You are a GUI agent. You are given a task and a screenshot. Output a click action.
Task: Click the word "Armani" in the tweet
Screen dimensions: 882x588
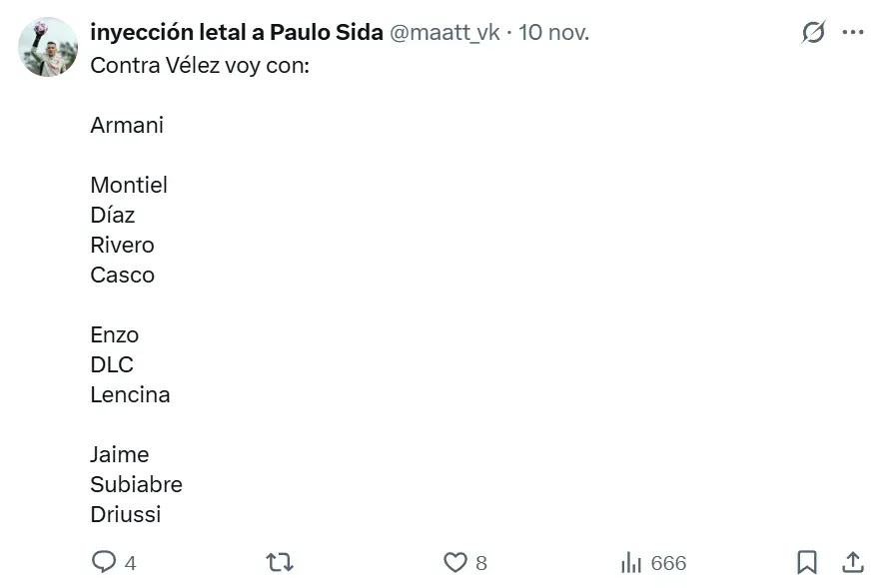click(x=127, y=126)
